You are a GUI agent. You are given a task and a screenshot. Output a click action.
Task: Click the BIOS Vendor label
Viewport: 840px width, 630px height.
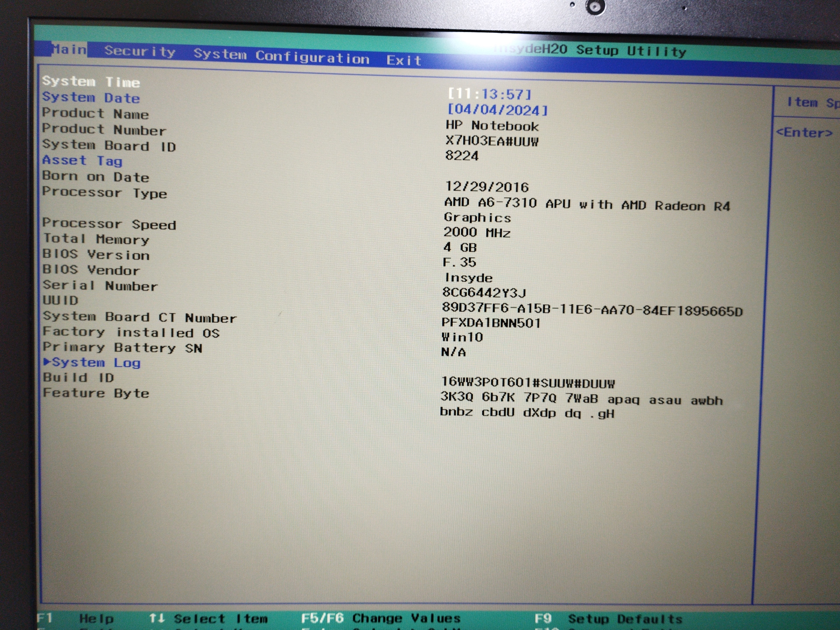tap(91, 270)
